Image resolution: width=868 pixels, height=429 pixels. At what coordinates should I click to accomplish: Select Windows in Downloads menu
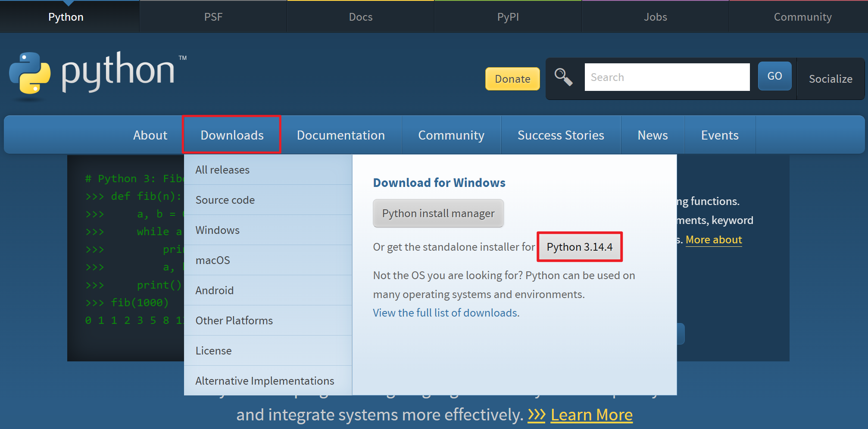coord(268,230)
